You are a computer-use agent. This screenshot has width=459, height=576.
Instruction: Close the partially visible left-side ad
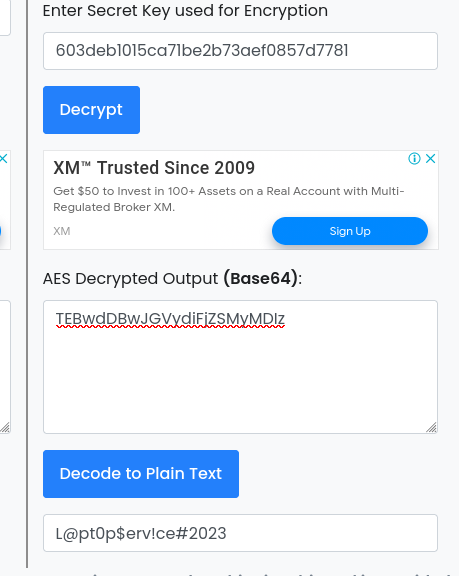click(3, 159)
